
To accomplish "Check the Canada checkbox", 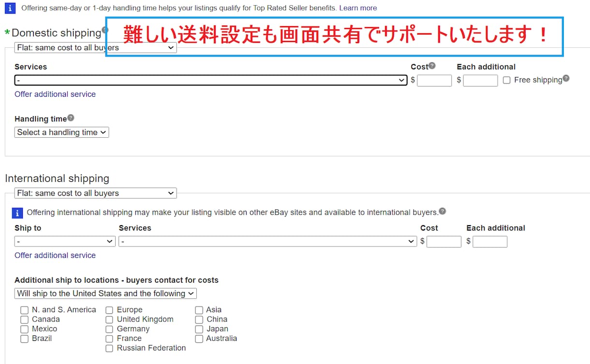I will pyautogui.click(x=24, y=320).
